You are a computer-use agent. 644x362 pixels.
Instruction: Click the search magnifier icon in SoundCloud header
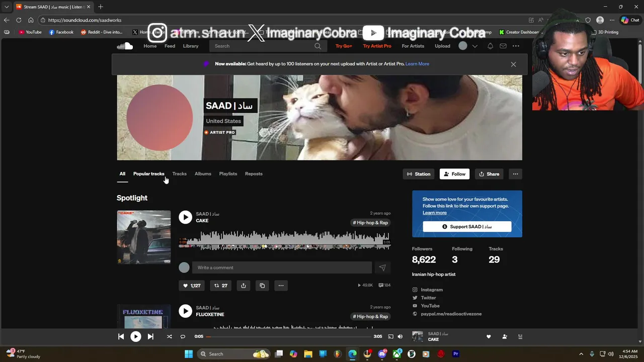tap(317, 46)
